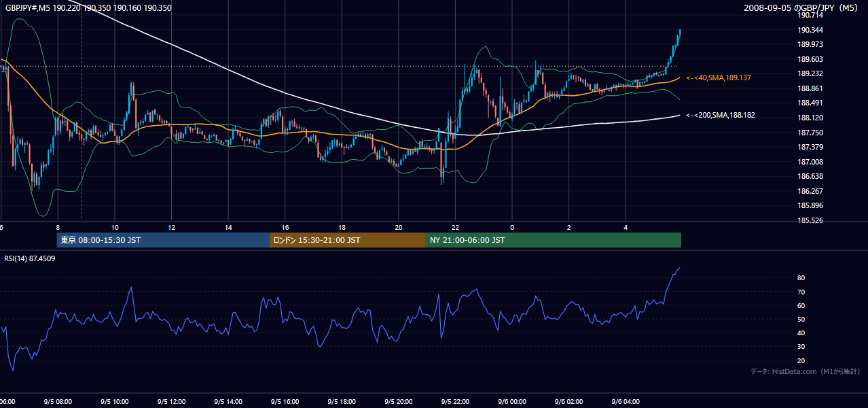Click RSI axis level 80
The height and width of the screenshot is (408, 868).
point(801,278)
